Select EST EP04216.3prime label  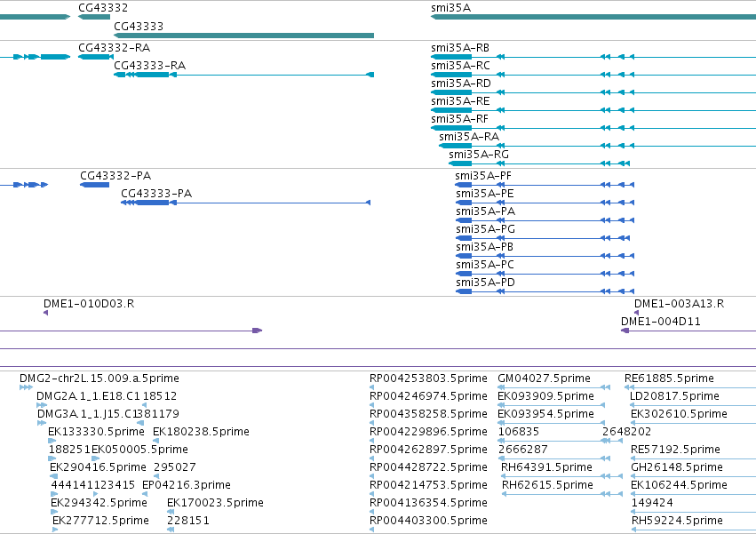click(187, 485)
